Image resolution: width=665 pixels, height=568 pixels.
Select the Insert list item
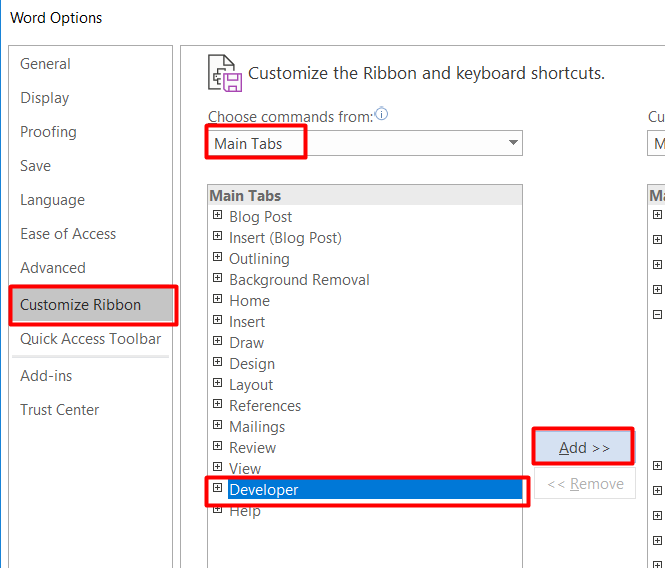pyautogui.click(x=247, y=322)
